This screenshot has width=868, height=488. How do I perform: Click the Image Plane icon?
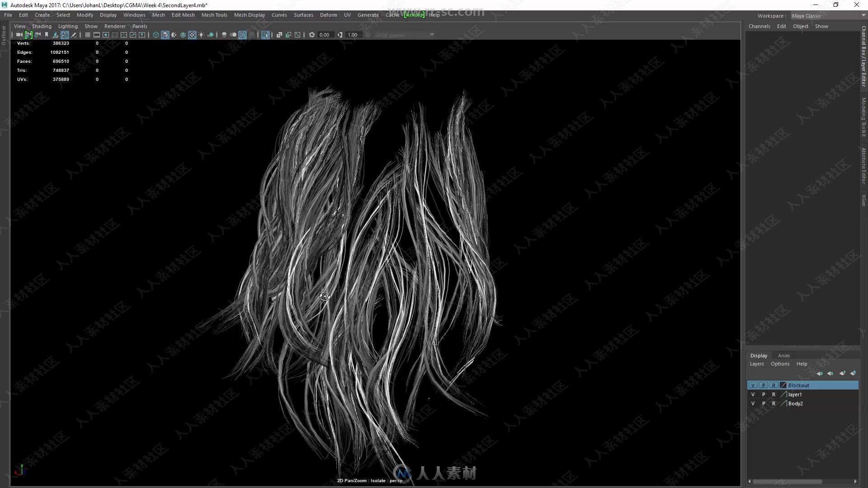tap(56, 35)
